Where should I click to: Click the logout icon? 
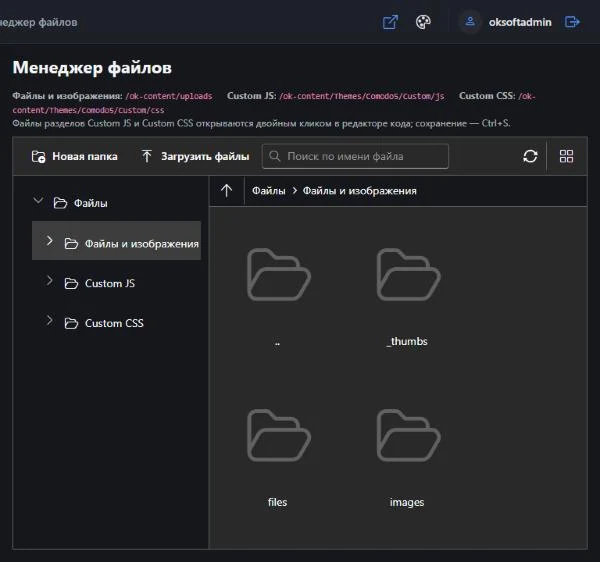[572, 22]
